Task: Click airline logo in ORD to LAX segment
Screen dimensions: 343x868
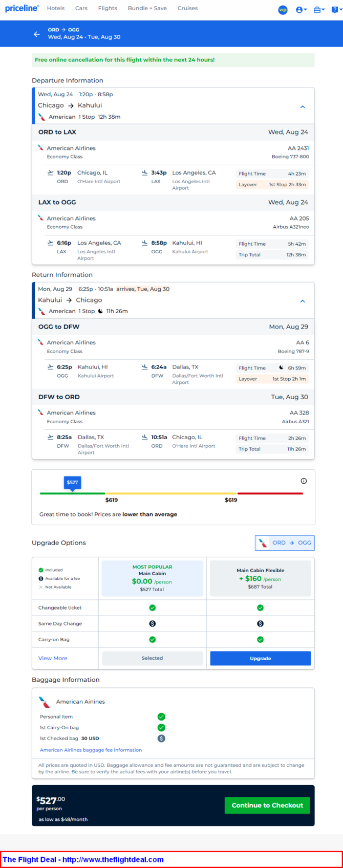Action: pos(40,148)
